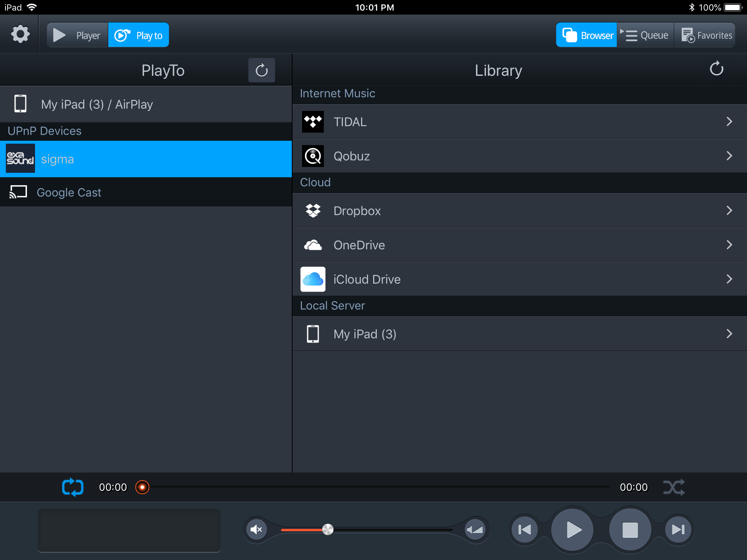This screenshot has height=560, width=747.
Task: Refresh the PlayTo device list
Action: [x=262, y=70]
